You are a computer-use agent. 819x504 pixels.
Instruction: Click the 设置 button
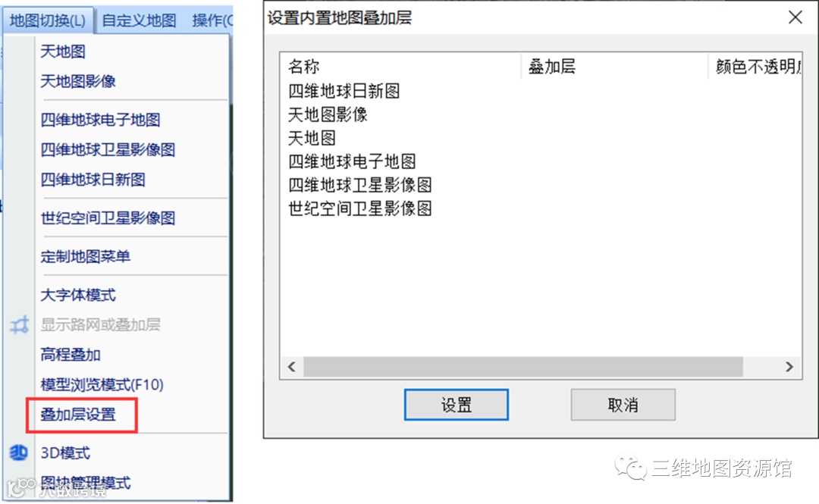click(457, 405)
